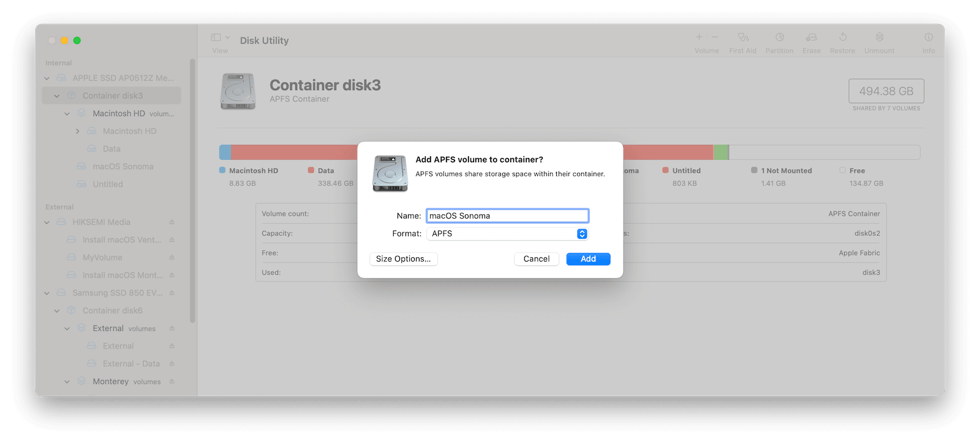Image resolution: width=980 pixels, height=443 pixels.
Task: Collapse Container disk6 in sidebar
Action: 57,311
